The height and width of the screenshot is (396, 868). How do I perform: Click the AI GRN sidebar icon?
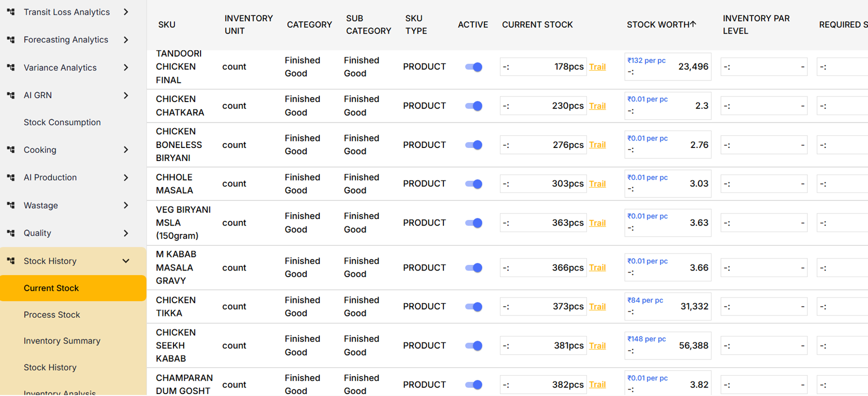[x=10, y=95]
